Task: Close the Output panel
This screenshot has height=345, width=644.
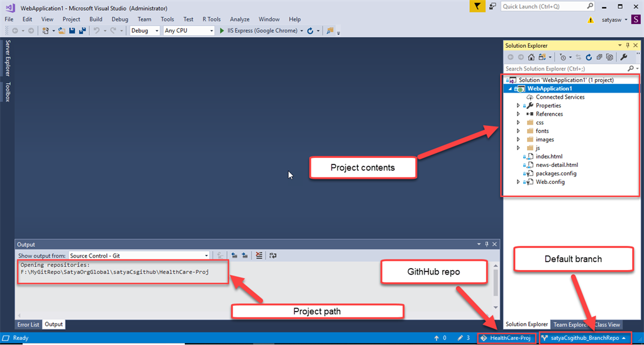Action: (495, 244)
